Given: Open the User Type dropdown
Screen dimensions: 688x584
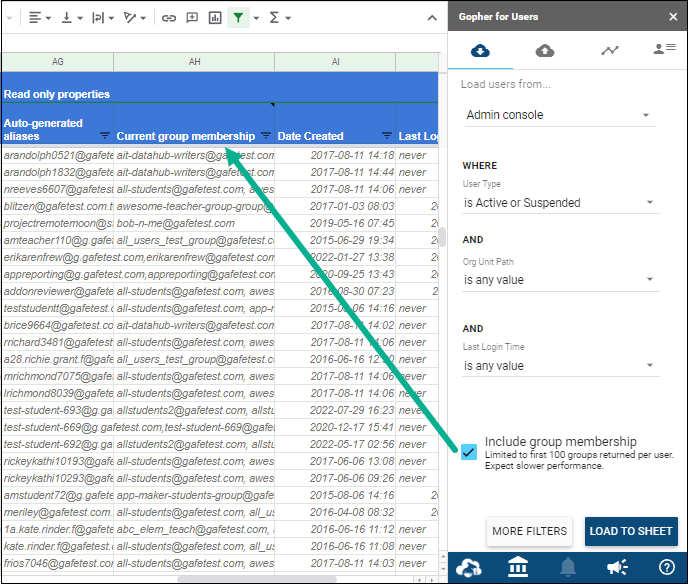Looking at the screenshot, I should coord(559,203).
